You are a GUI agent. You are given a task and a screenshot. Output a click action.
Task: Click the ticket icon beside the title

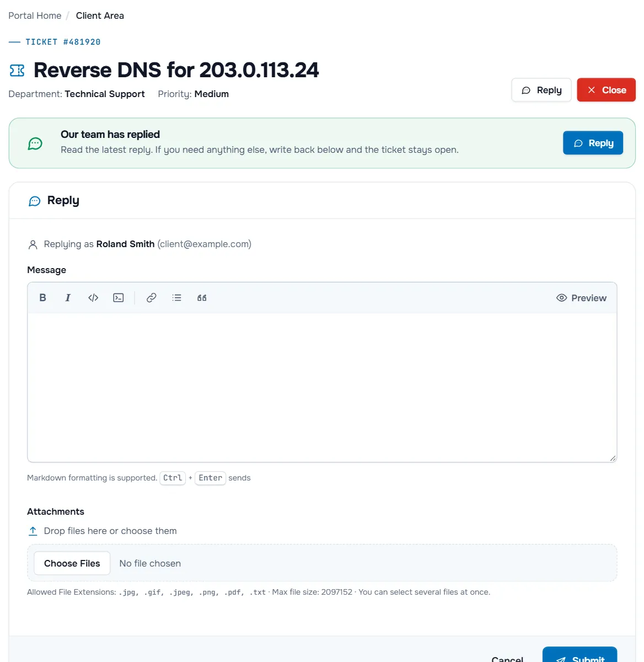click(x=17, y=71)
